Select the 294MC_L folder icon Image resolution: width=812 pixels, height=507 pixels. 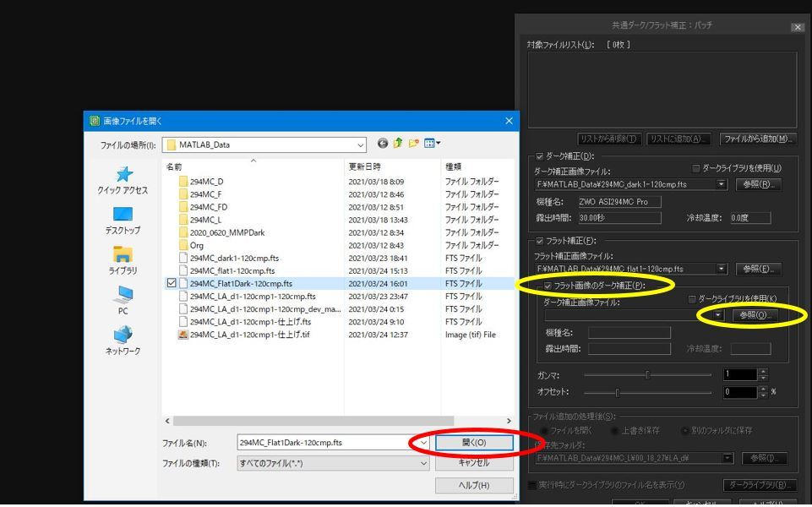183,220
